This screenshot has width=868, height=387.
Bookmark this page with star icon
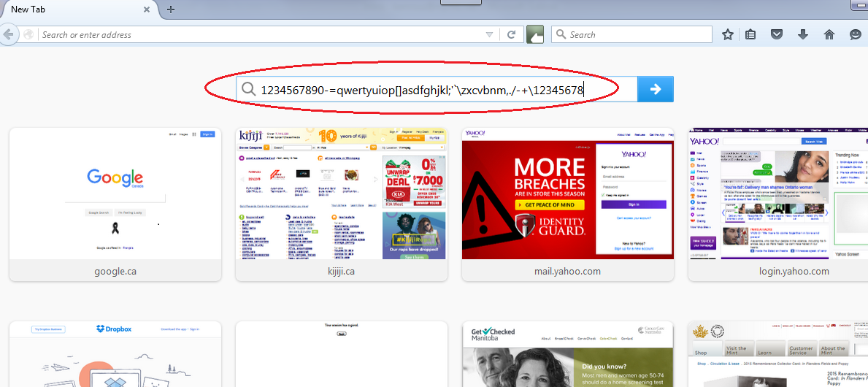point(728,34)
